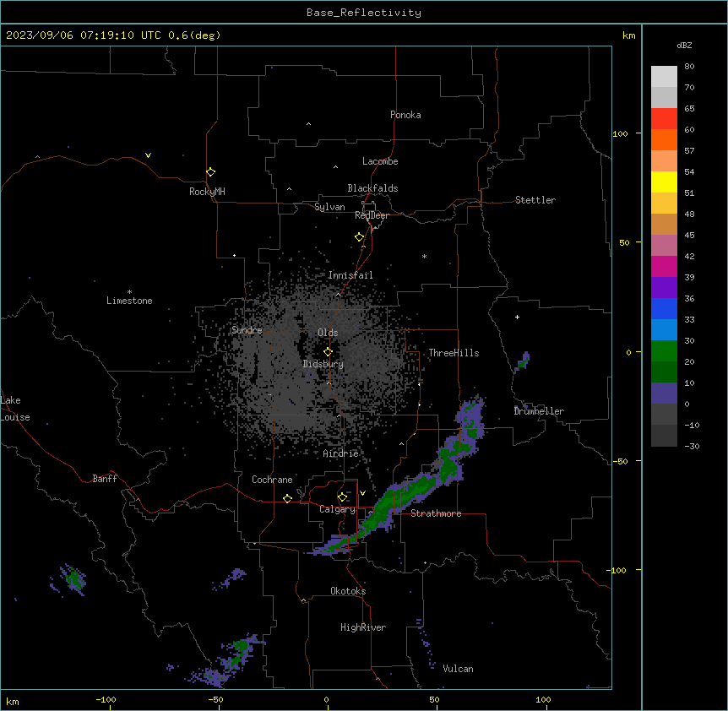728x711 pixels.
Task: Click the red 65 dBZ legend swatch
Action: point(664,119)
